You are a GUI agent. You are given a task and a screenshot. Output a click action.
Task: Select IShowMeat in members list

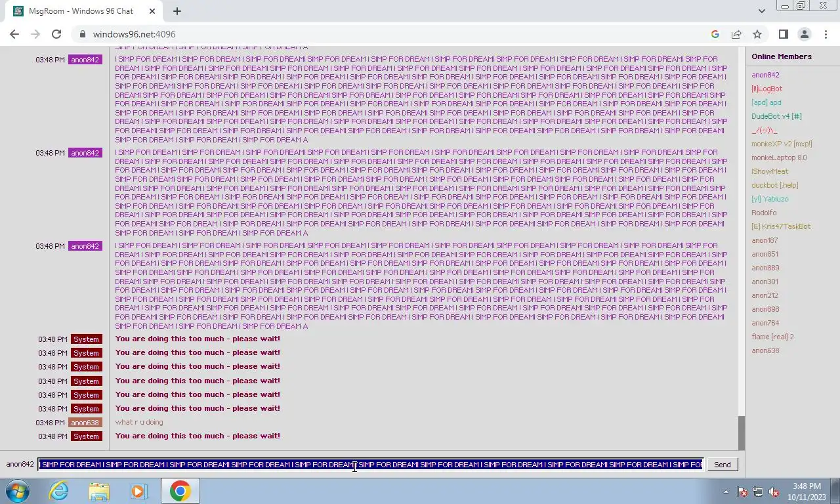tap(770, 171)
